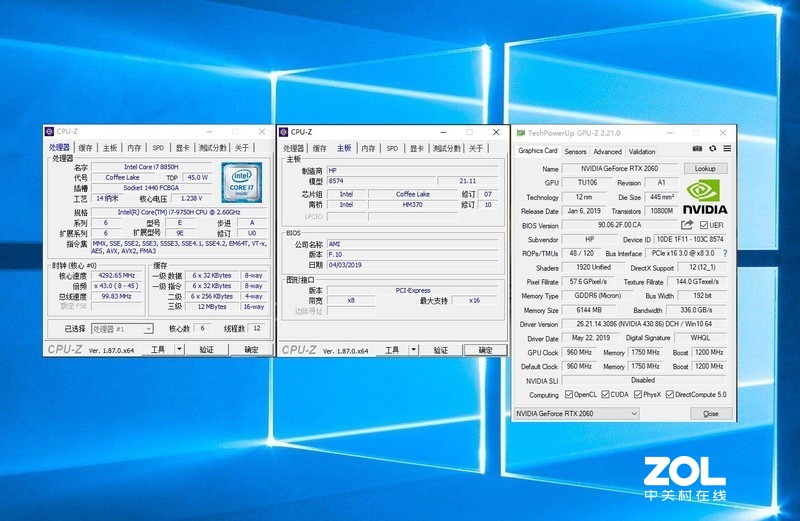Screen dimensions: 800x521
Task: Expand tools dropdown arrow in processor CPU-Z window
Action: pos(180,349)
